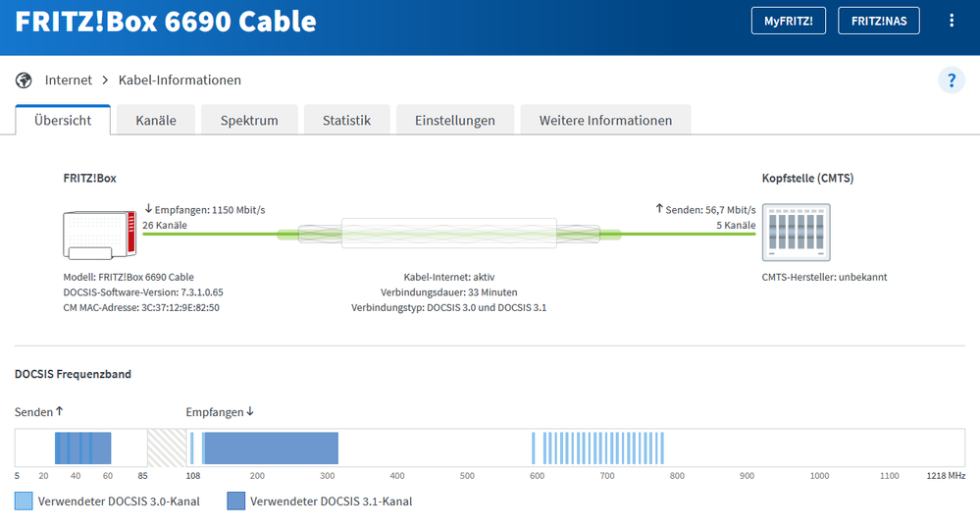Viewport: 980px width, 529px height.
Task: Open the Statistik tab
Action: [x=346, y=120]
